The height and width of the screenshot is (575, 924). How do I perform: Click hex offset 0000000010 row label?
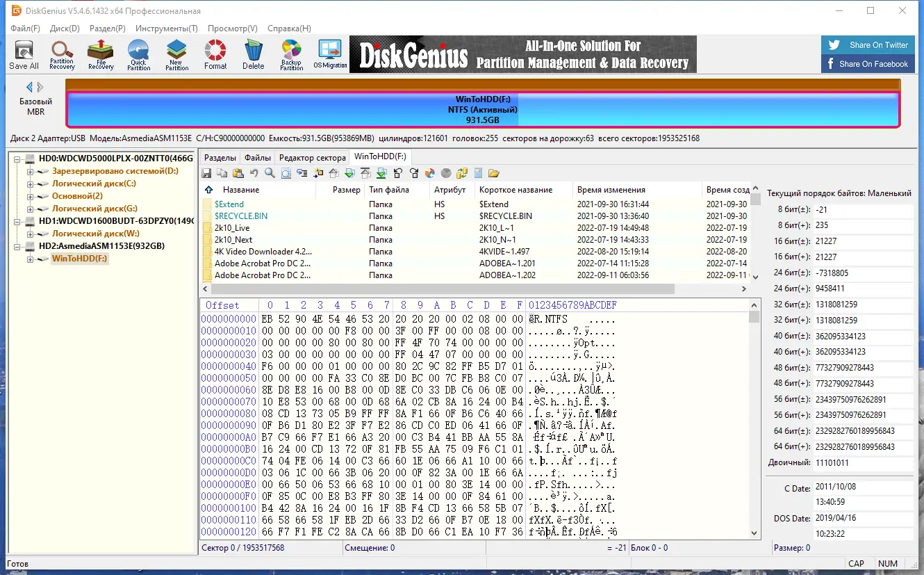click(x=229, y=331)
